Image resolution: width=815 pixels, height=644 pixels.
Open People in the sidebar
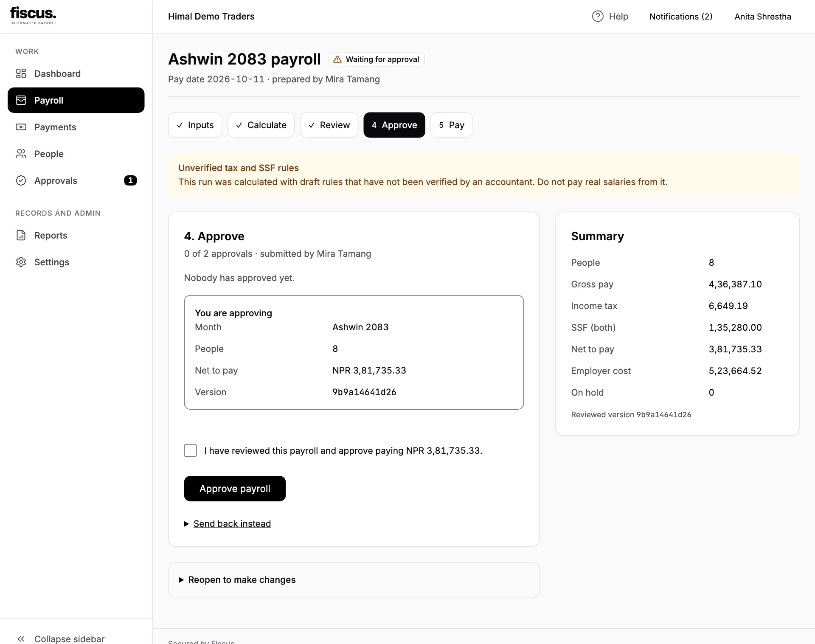pos(76,154)
